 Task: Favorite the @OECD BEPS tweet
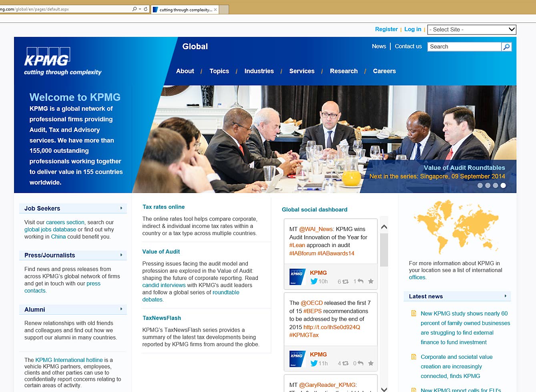tap(371, 363)
